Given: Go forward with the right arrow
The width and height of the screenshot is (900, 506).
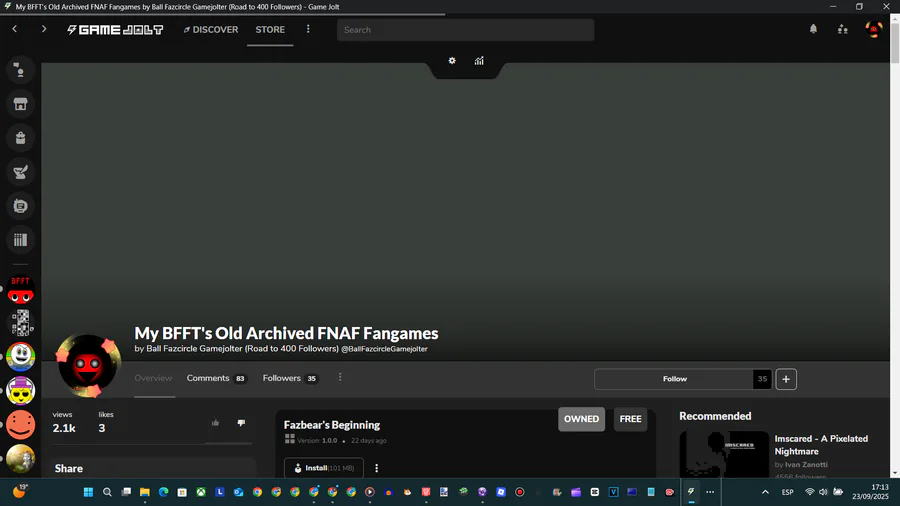Looking at the screenshot, I should 44,29.
